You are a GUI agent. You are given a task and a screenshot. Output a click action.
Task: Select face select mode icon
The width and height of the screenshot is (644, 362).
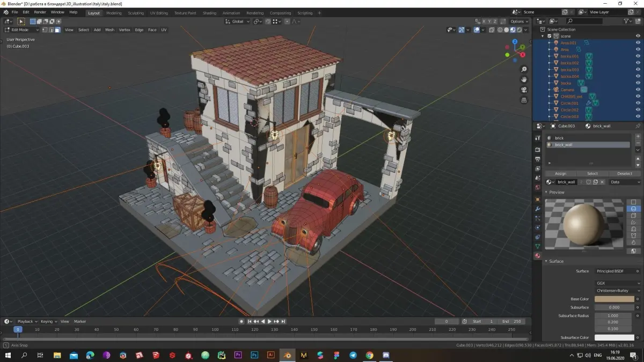[57, 30]
